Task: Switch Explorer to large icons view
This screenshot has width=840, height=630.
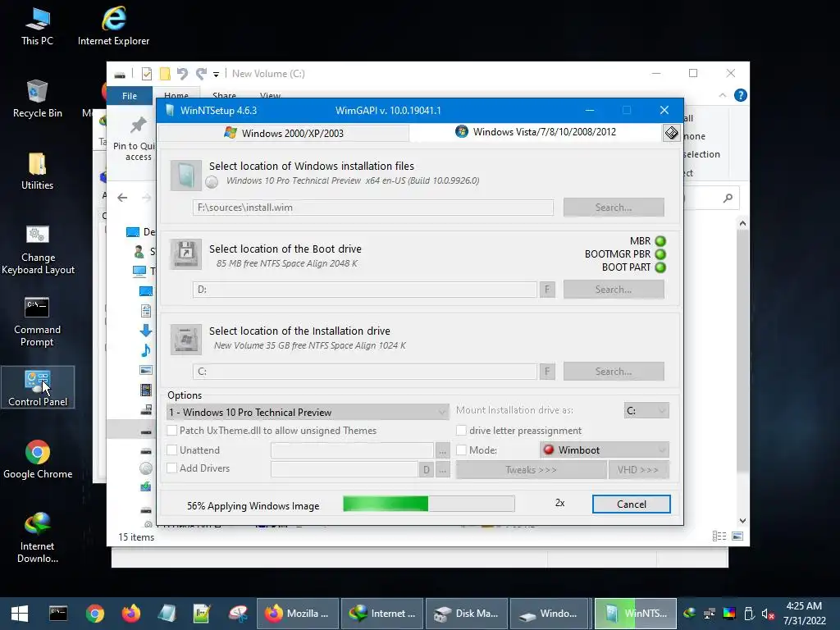Action: pos(737,536)
